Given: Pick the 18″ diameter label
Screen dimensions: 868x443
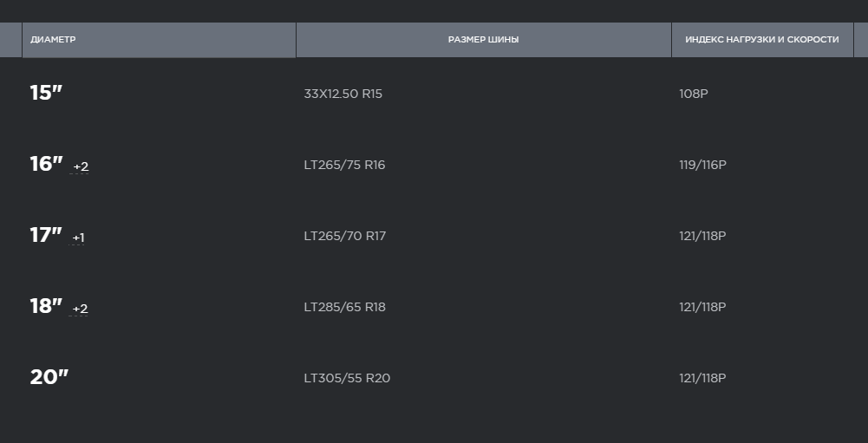Looking at the screenshot, I should pos(46,307).
